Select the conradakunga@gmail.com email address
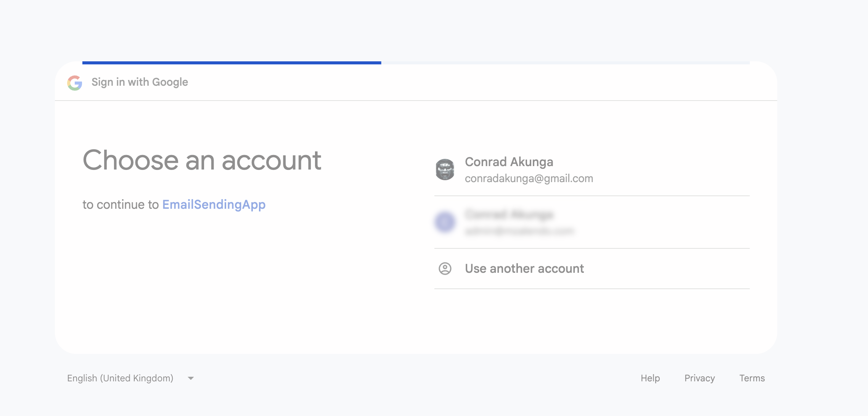868x416 pixels. pyautogui.click(x=529, y=179)
